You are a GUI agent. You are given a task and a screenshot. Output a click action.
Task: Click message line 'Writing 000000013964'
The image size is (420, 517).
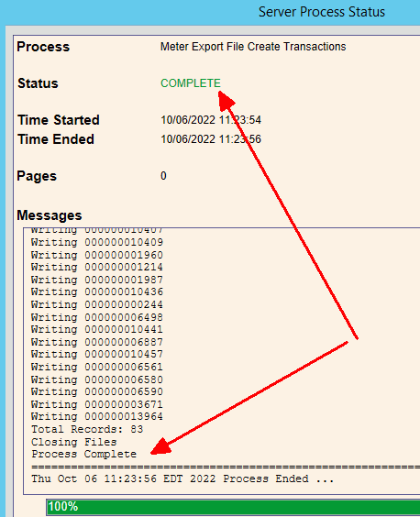coord(97,416)
